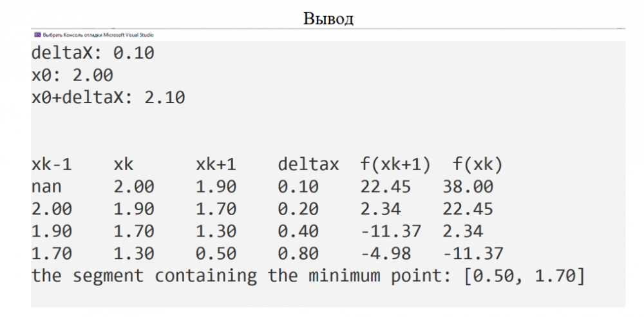Click the "f(xk)" column header

click(x=473, y=165)
